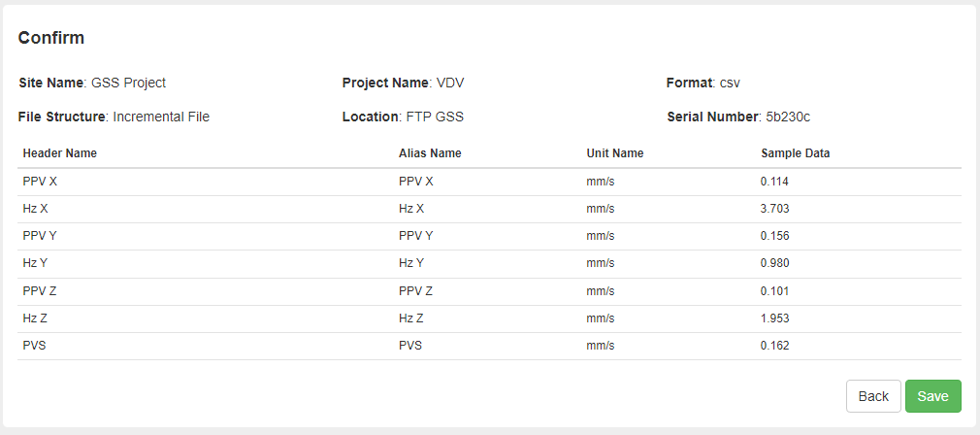Click the Serial Number 5b230c value

788,117
